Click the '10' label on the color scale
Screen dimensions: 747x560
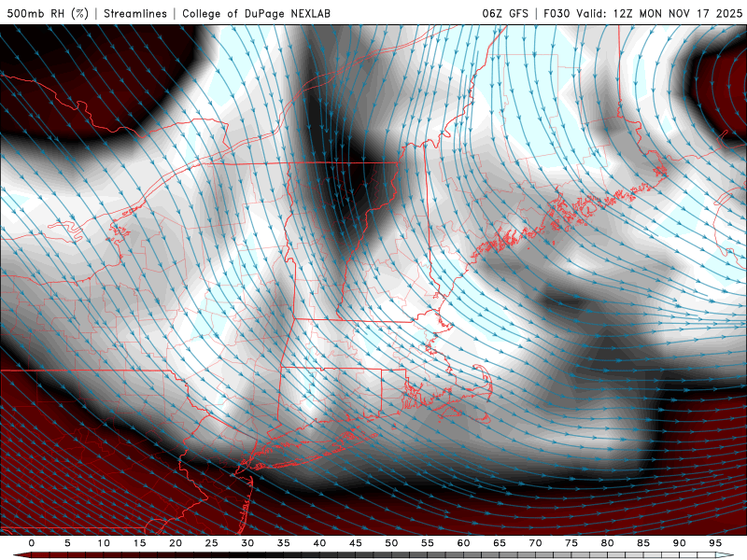(104, 543)
